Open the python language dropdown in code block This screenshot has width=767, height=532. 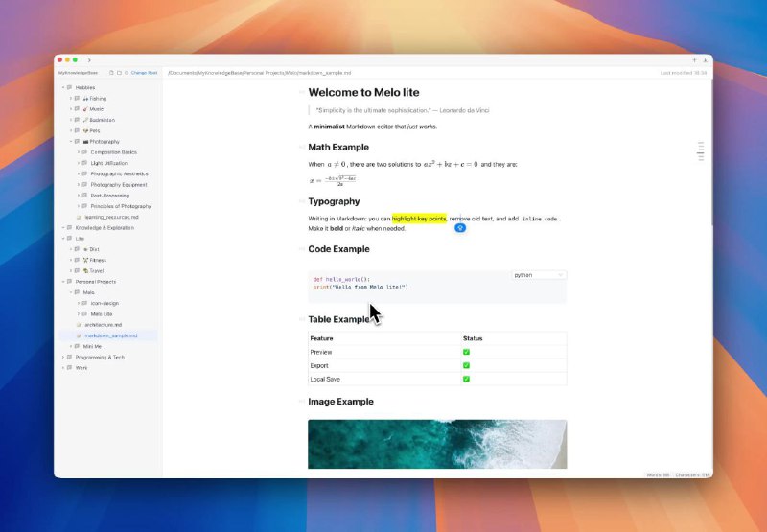539,275
